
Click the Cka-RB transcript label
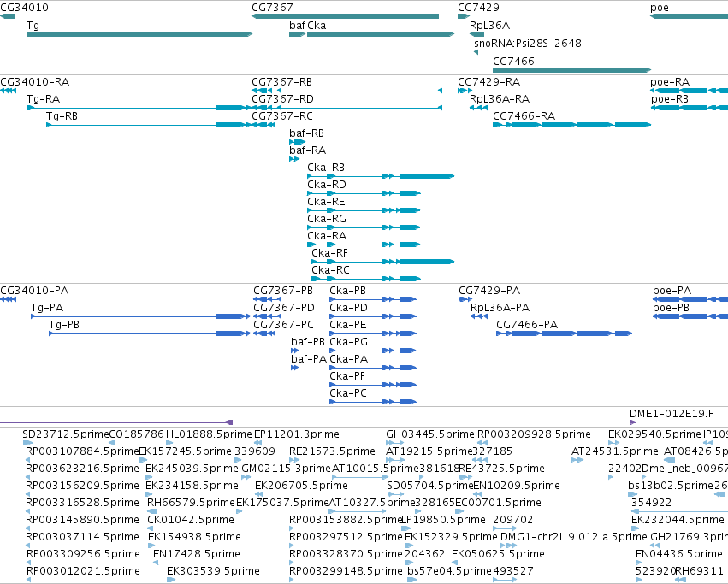point(326,168)
